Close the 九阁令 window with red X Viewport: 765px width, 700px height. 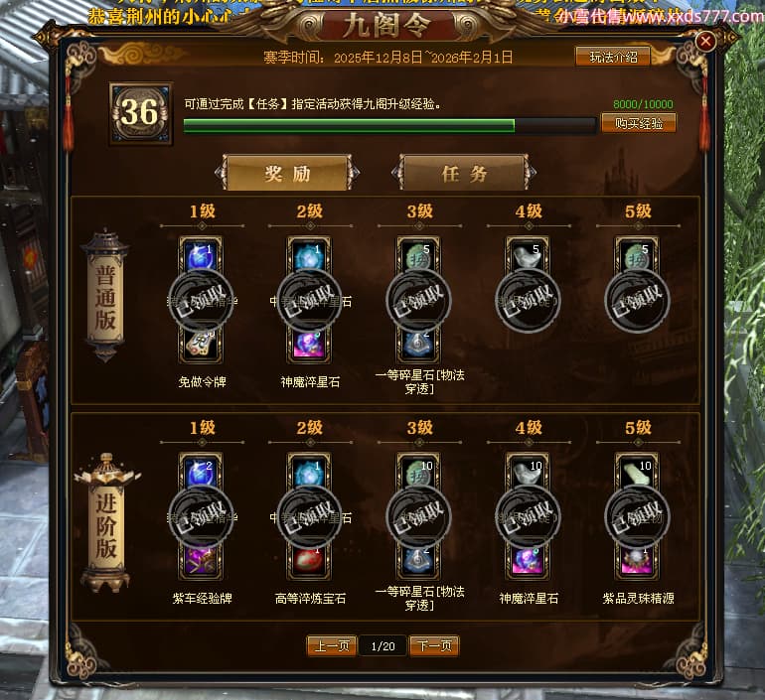pos(705,42)
